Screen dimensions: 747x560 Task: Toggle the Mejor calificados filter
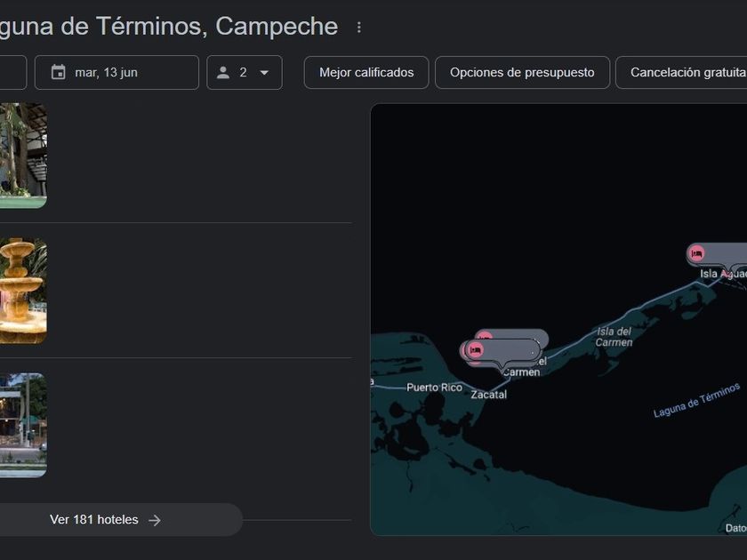coord(366,72)
